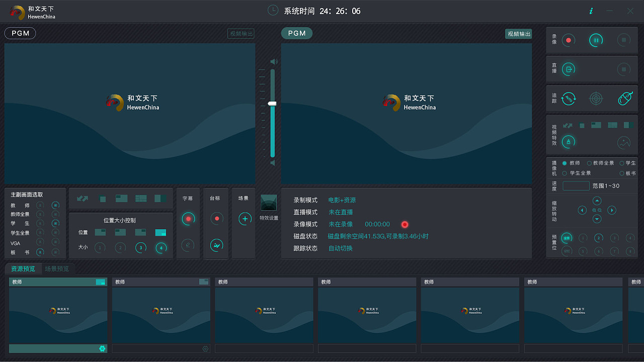The width and height of the screenshot is (644, 362).
Task: Switch to 场景预览 tab
Action: coord(57,269)
